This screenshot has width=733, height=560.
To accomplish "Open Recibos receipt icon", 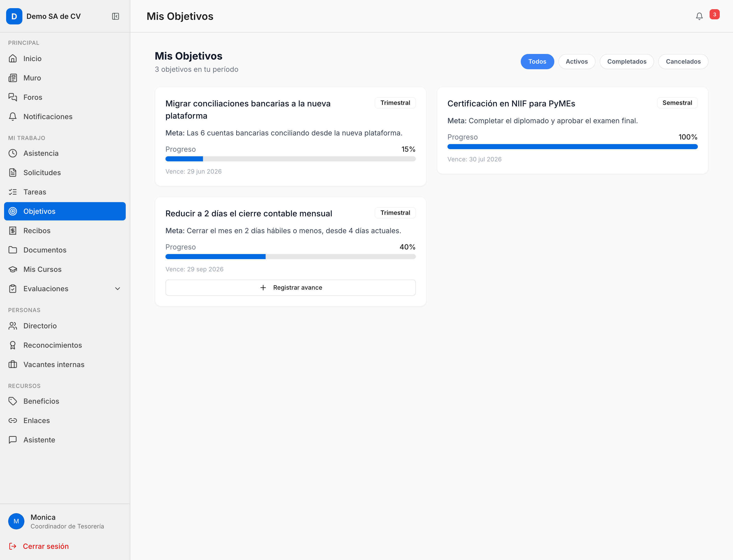I will 13,231.
